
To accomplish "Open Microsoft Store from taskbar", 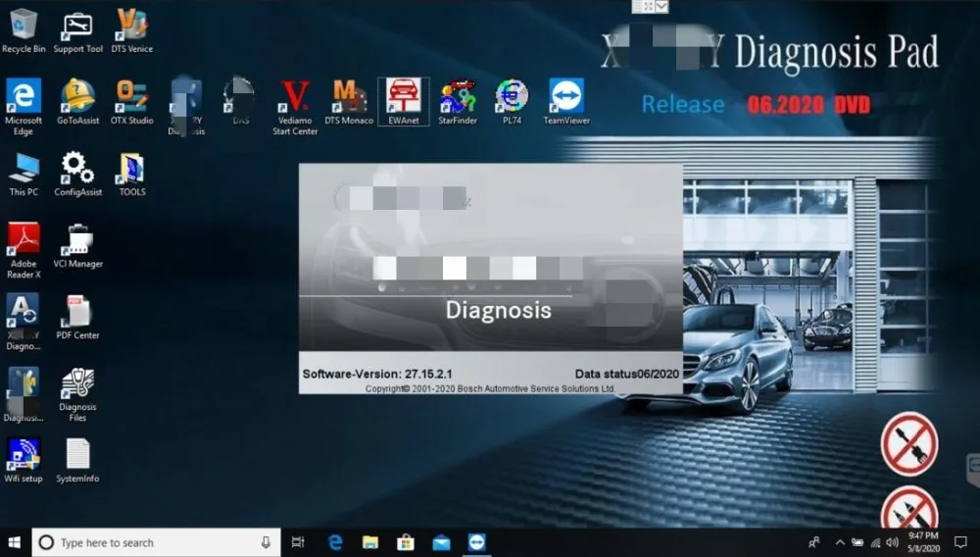I will (x=406, y=542).
